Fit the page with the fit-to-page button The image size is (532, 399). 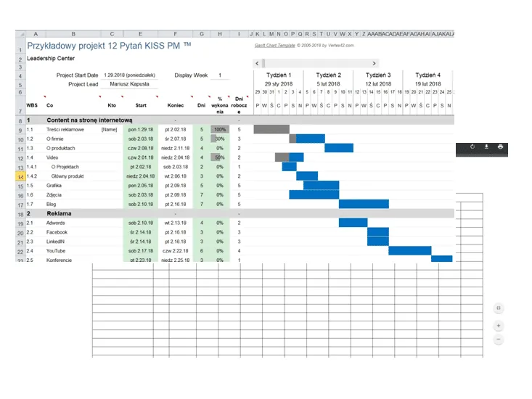pos(499,308)
